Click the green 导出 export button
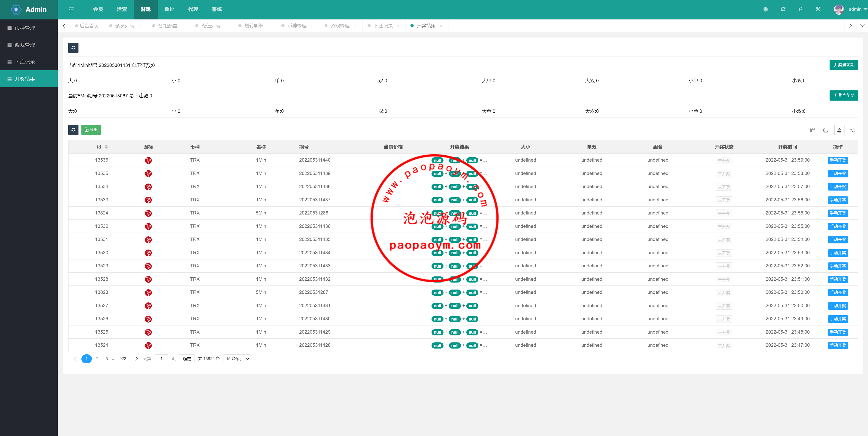This screenshot has height=436, width=868. click(91, 130)
